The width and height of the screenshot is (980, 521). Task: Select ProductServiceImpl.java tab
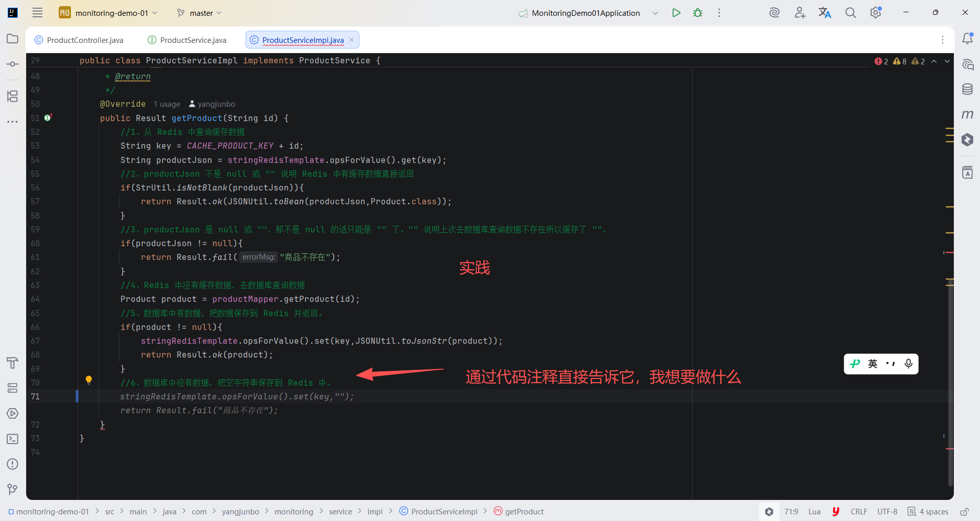pos(303,40)
